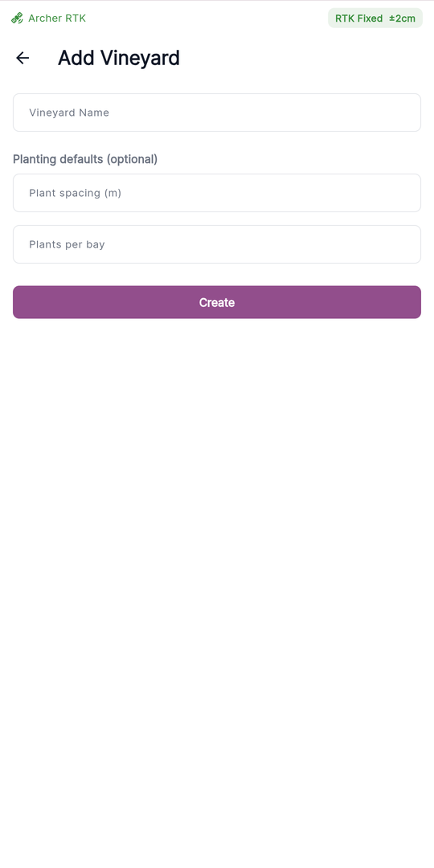The width and height of the screenshot is (434, 868).
Task: Click blank area below the Create button
Action: click(217, 554)
